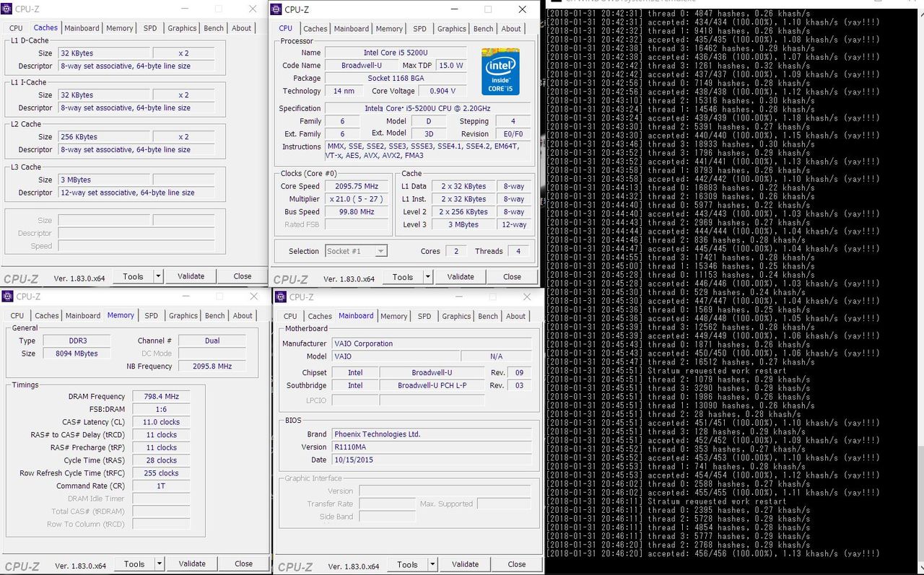Image resolution: width=924 pixels, height=575 pixels.
Task: Open the SPD tab in the Memory window
Action: click(x=151, y=315)
